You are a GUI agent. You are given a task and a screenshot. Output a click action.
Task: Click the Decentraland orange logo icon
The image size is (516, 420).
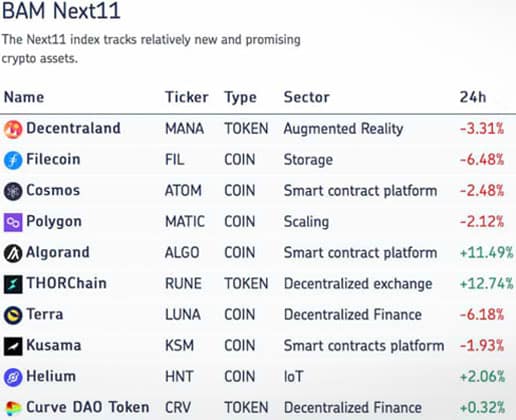[x=13, y=129]
